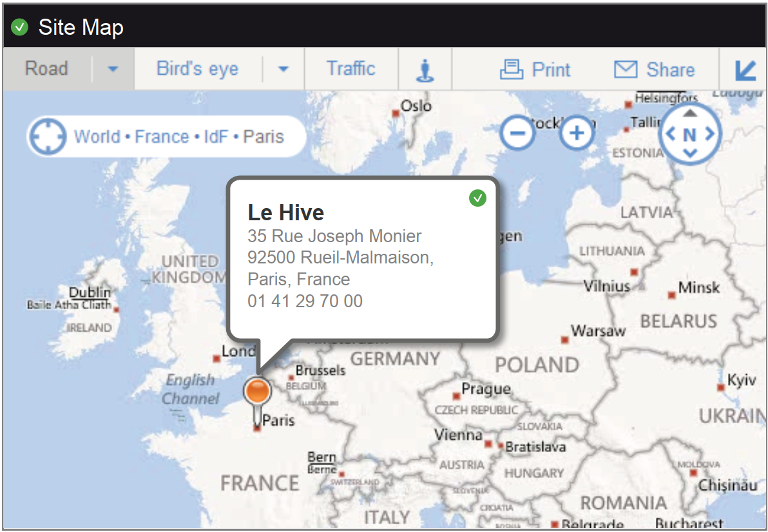Open the Streetside person icon
Screen dimensions: 768x532
425,70
